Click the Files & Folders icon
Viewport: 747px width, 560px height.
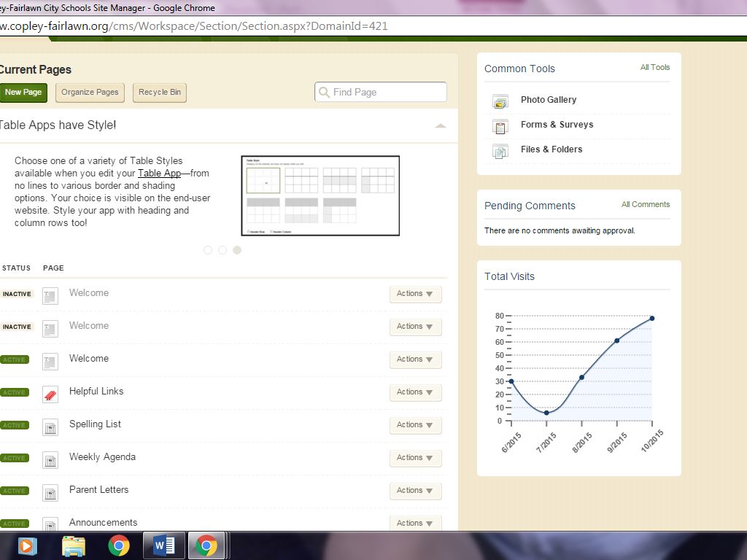point(500,152)
